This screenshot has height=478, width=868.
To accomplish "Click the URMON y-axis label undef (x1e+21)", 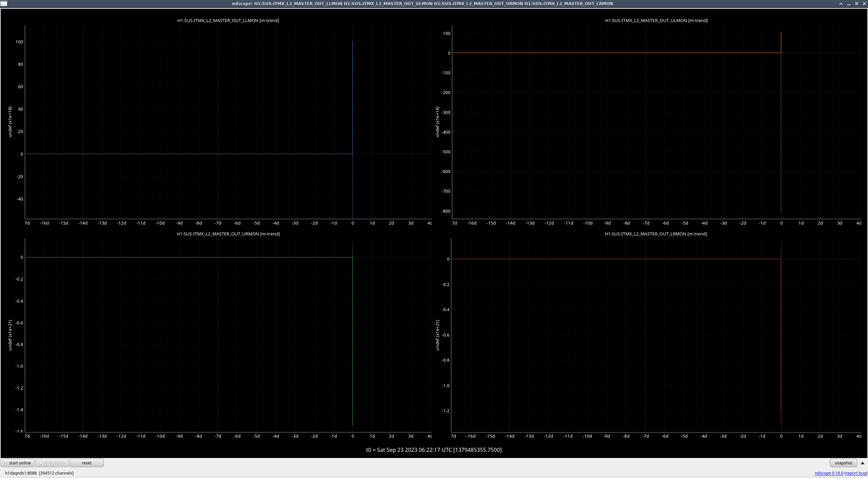I will 10,335.
